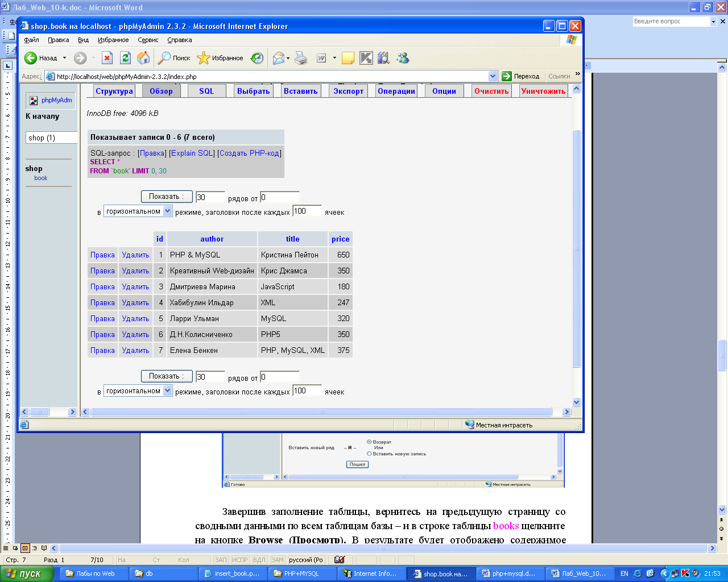Click the Print Layout view icon in Word

tap(25, 548)
